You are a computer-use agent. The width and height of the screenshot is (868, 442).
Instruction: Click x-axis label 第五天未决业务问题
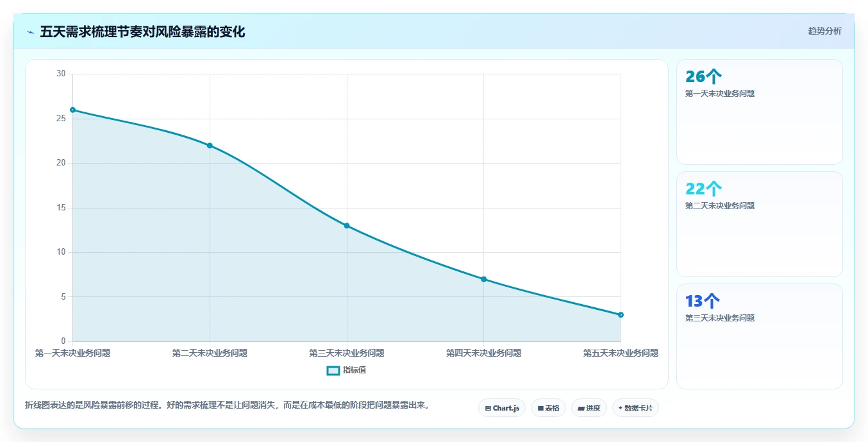pos(621,353)
